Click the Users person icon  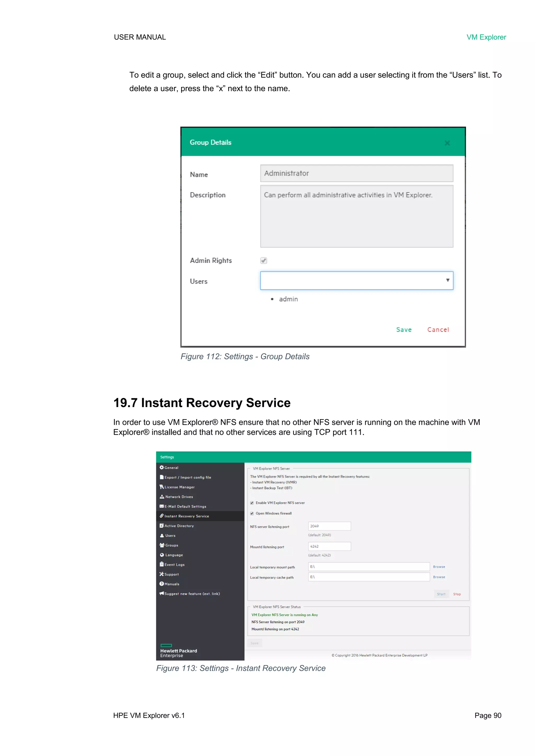[x=162, y=535]
